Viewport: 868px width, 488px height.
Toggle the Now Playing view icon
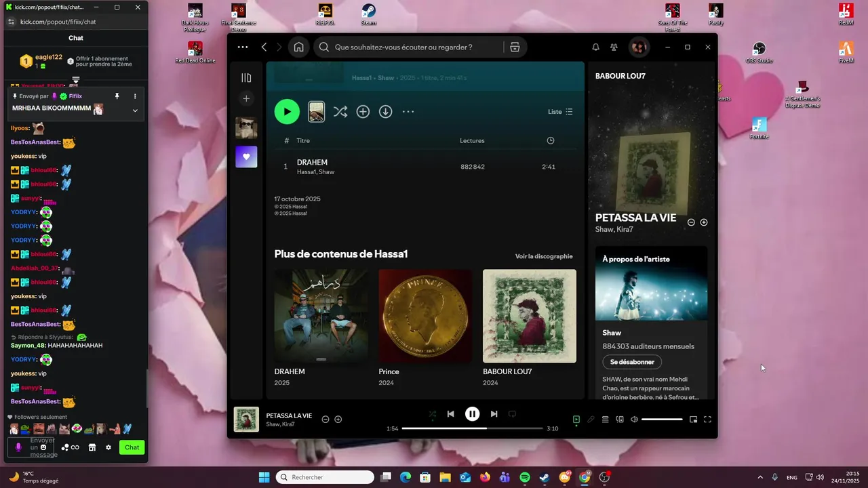point(576,420)
